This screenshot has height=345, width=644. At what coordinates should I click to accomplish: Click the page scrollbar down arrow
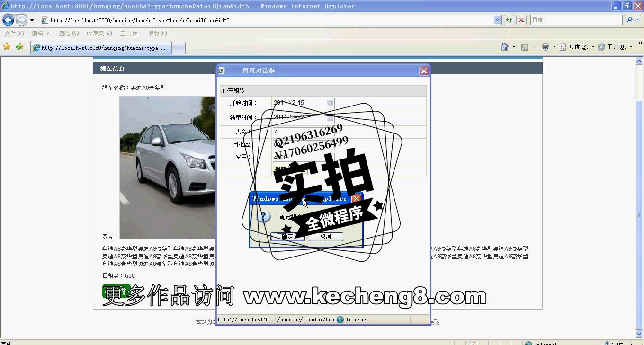pyautogui.click(x=639, y=334)
